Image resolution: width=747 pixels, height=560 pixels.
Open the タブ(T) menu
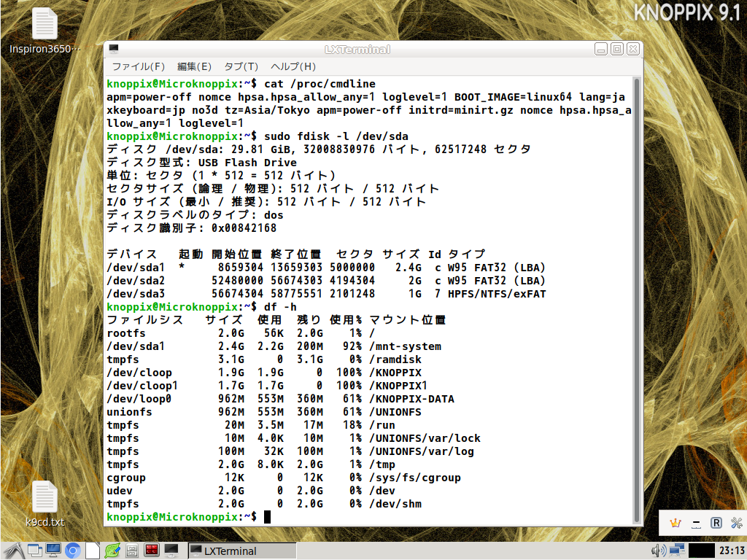(241, 66)
